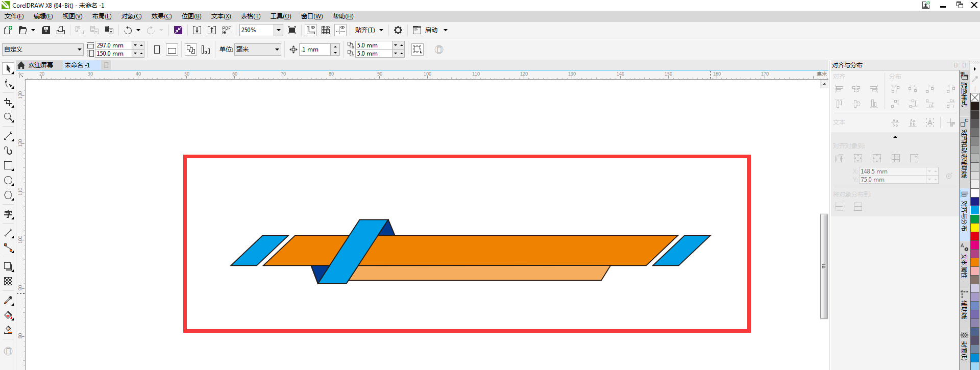
Task: Choose the Crop tool
Action: tap(8, 103)
